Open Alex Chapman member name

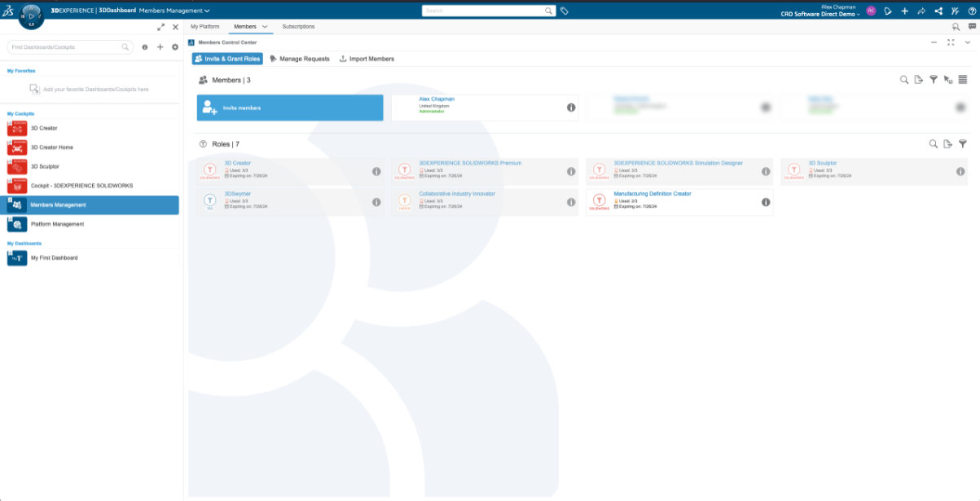pyautogui.click(x=437, y=99)
